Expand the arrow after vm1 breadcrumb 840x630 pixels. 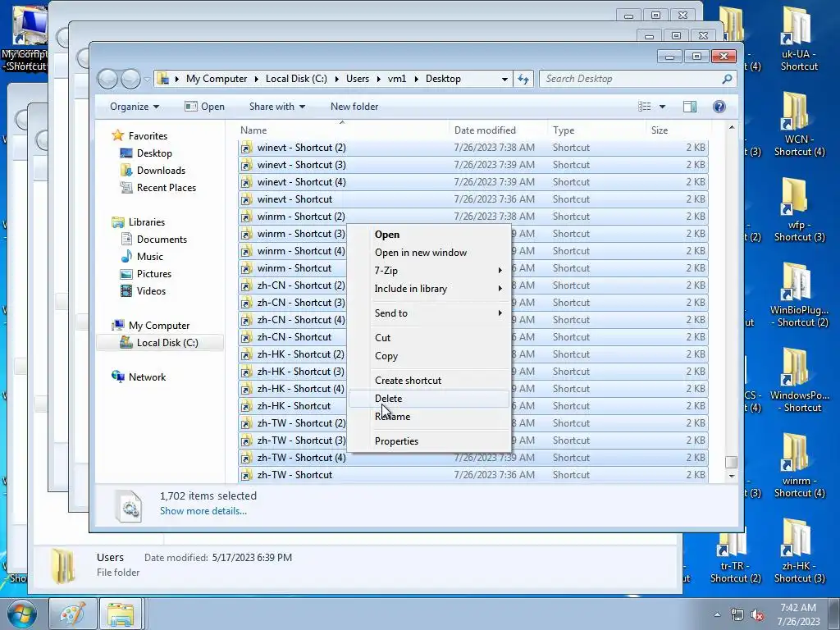click(416, 80)
